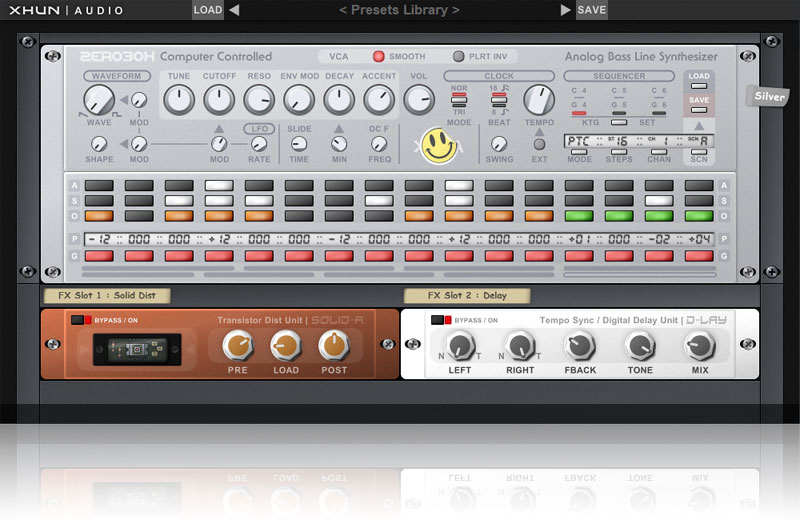This screenshot has width=800, height=524.
Task: Toggle BYPASS/ON switch on Transistor Dist Unit
Action: (x=82, y=320)
